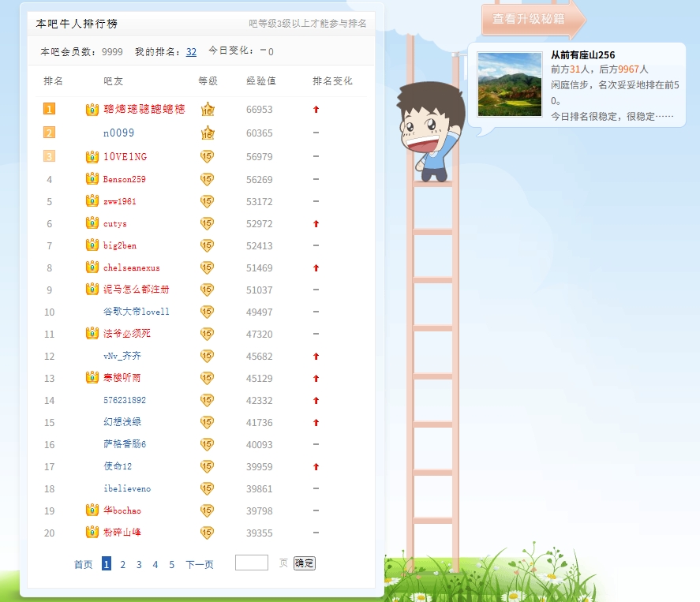Click the gold rank 1 medal icon
Image resolution: width=700 pixels, height=602 pixels.
(x=50, y=110)
